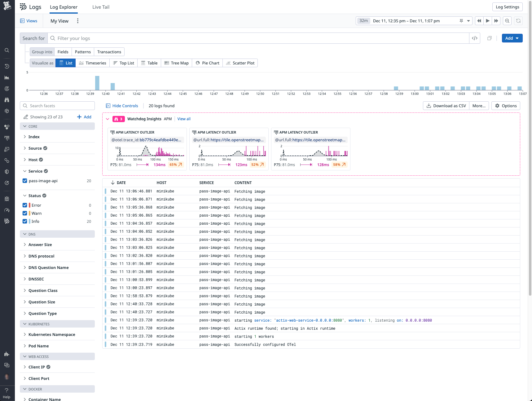
Task: Switch to the Live Tail tab
Action: click(101, 7)
